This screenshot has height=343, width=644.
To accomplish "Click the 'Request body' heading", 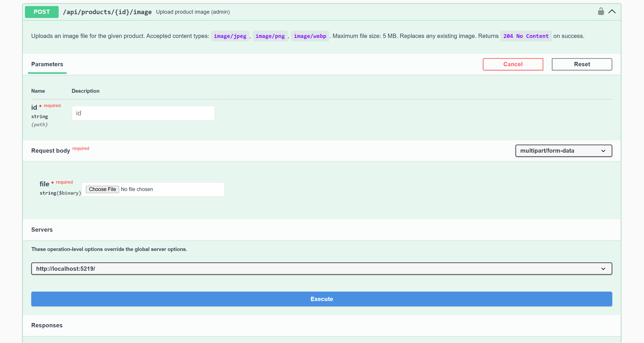I will tap(51, 151).
